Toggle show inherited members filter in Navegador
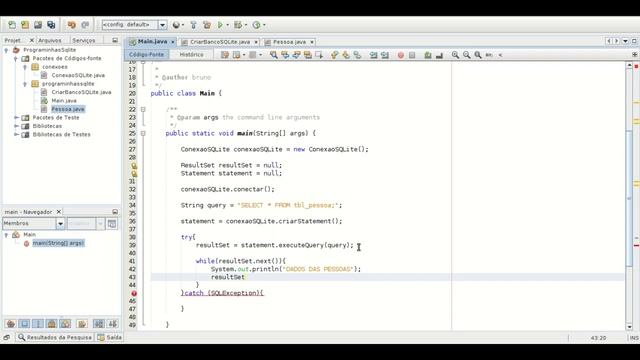 (11, 324)
